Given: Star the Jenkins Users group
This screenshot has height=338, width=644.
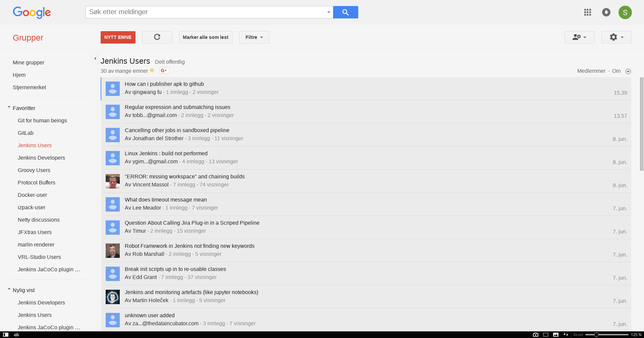Looking at the screenshot, I should point(152,70).
